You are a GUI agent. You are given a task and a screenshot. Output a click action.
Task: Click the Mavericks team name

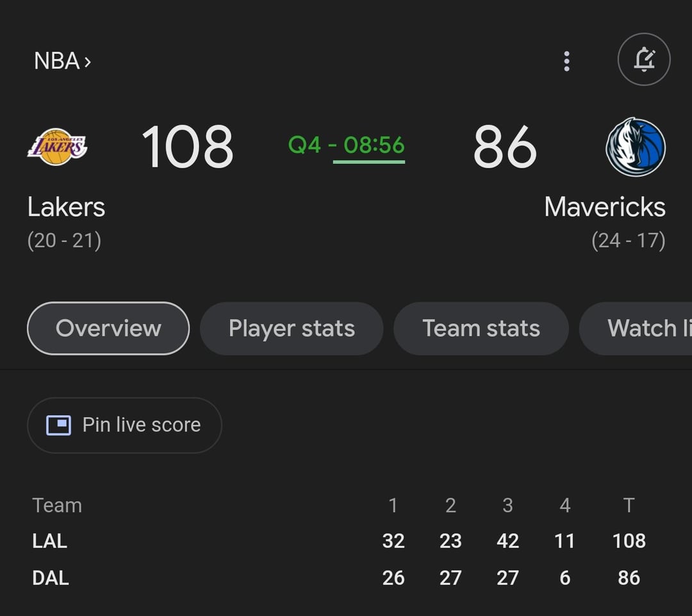(604, 206)
